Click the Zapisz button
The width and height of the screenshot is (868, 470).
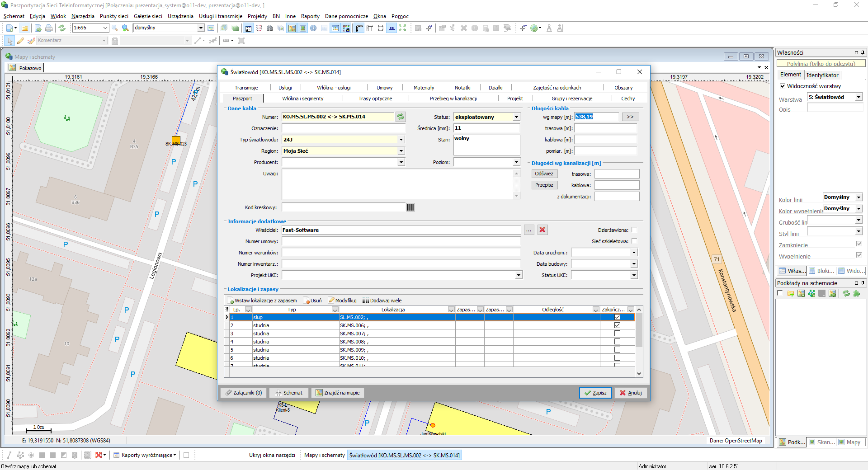click(595, 393)
